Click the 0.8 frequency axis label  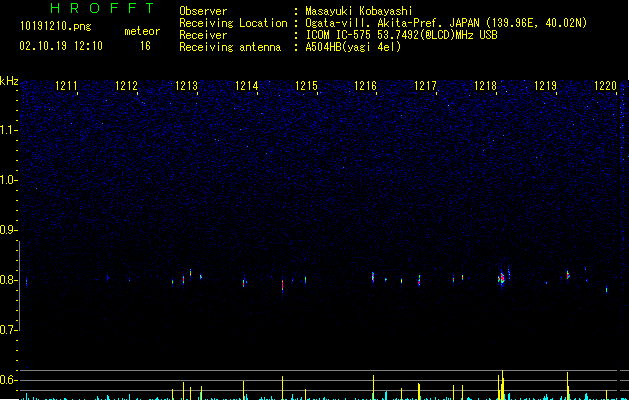8,280
